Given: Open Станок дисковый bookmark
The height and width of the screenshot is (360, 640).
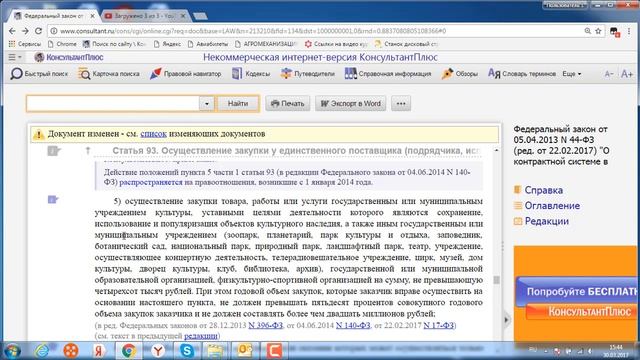Looking at the screenshot, I should click(x=407, y=44).
